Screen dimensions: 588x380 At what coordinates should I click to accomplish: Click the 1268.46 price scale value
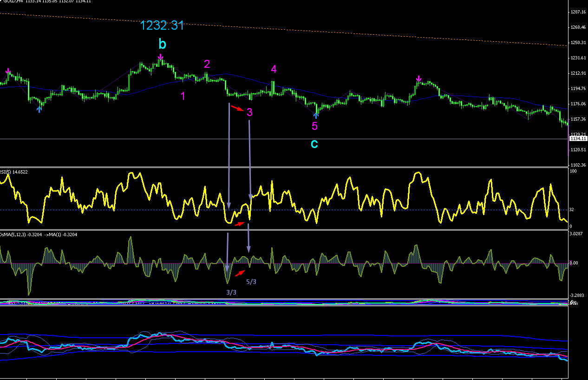(578, 27)
